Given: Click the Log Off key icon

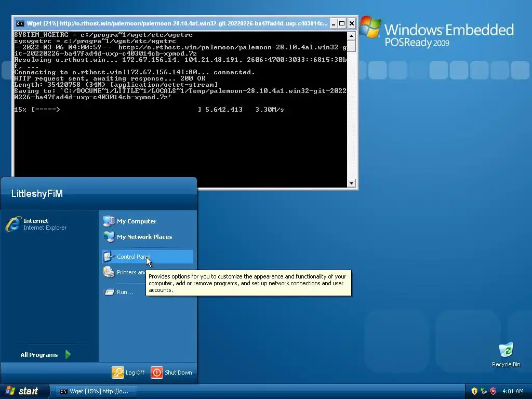Looking at the screenshot, I should 118,372.
